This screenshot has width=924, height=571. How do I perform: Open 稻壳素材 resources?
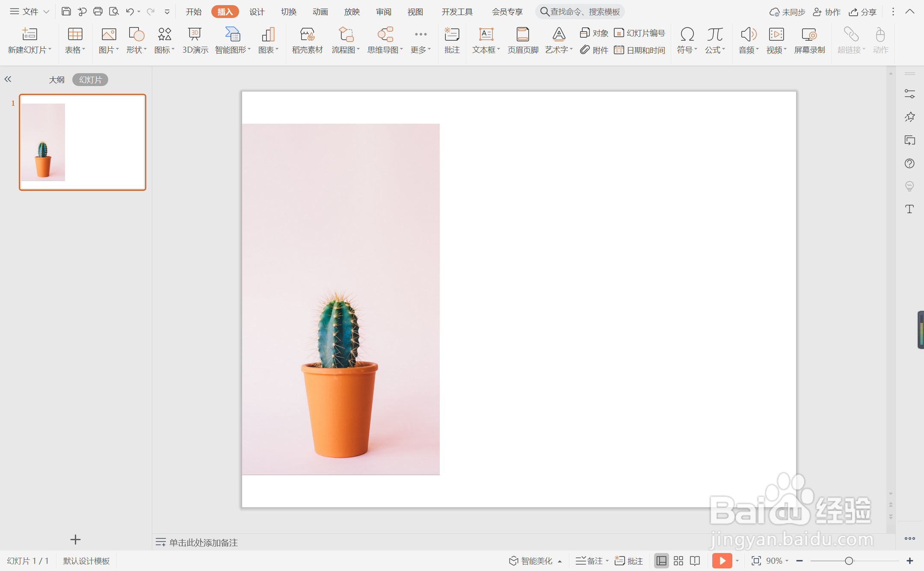[x=307, y=40]
